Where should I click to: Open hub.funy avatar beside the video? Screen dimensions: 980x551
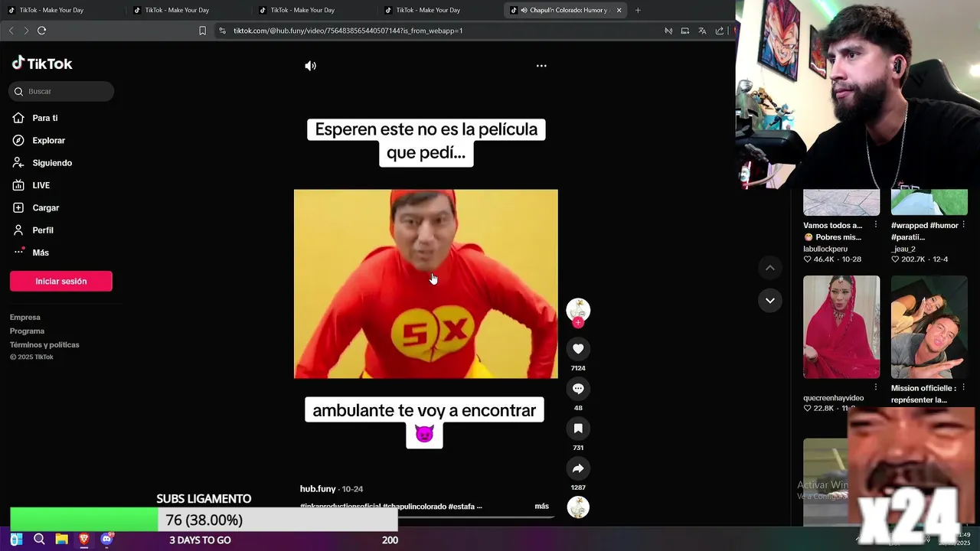click(578, 309)
